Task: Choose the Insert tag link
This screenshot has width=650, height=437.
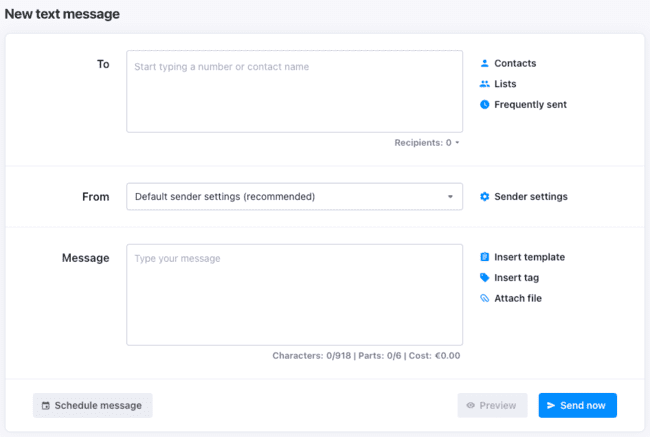Action: pos(517,278)
